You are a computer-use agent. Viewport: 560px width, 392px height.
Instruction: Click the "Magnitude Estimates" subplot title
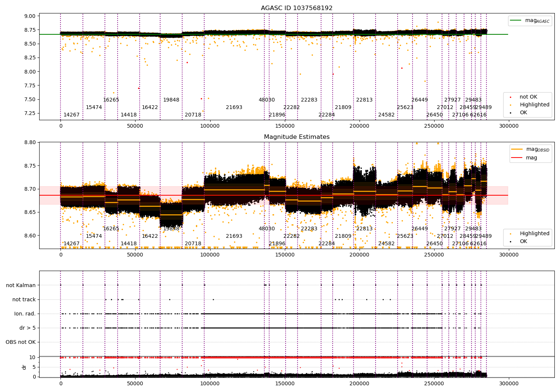coord(296,137)
